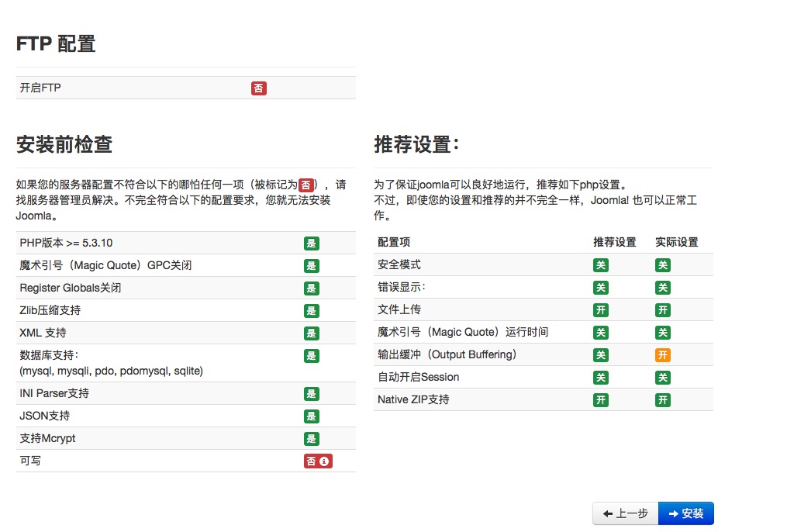This screenshot has height=532, width=787.
Task: Click the 配置项 column header
Action: 394,243
